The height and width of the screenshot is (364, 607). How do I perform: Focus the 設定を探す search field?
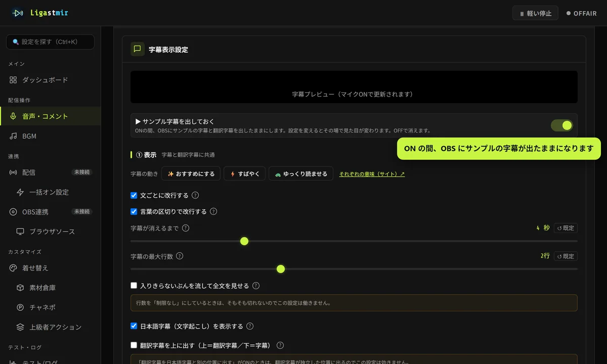pyautogui.click(x=50, y=42)
